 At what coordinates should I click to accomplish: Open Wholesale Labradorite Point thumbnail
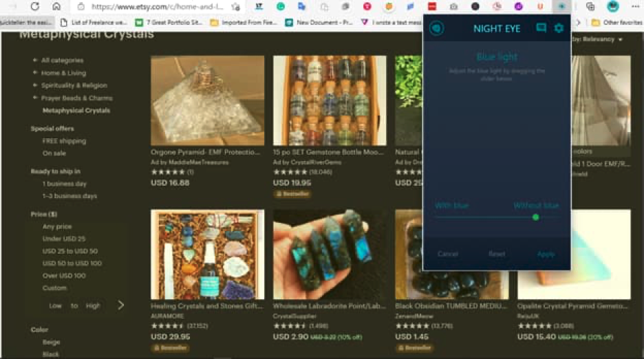330,254
